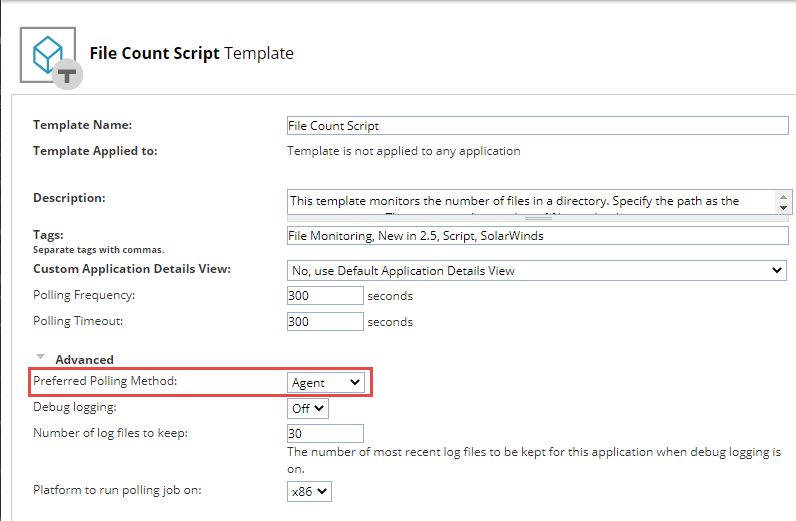Open Platform to run polling job dropdown
The image size is (796, 521).
tap(308, 491)
